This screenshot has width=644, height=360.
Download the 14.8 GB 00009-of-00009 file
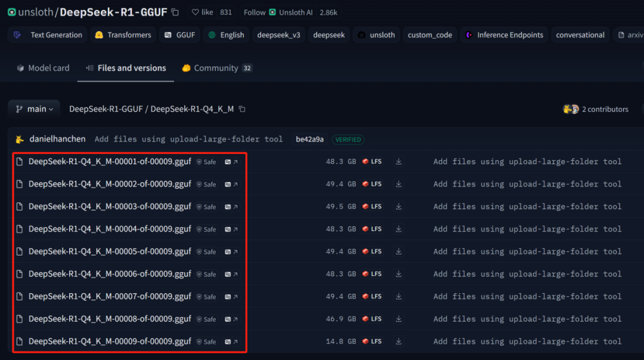pyautogui.click(x=398, y=341)
